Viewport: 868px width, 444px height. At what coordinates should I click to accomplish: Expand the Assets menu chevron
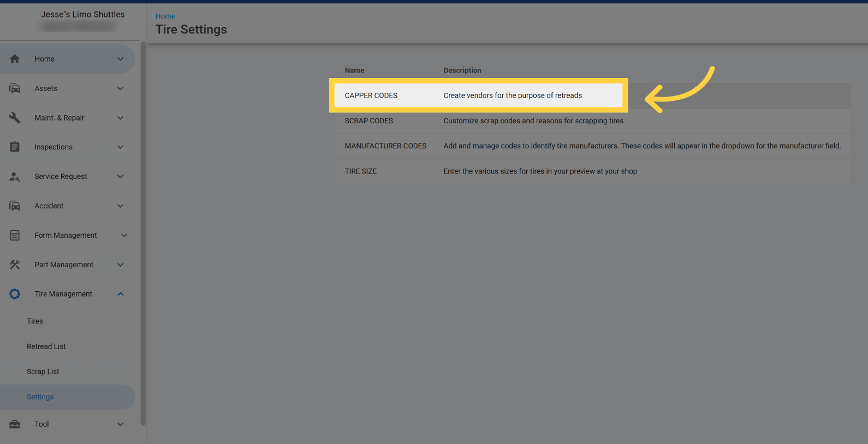click(x=121, y=88)
